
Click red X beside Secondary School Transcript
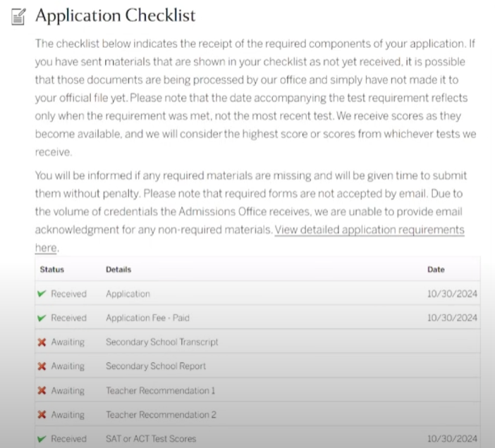[42, 342]
